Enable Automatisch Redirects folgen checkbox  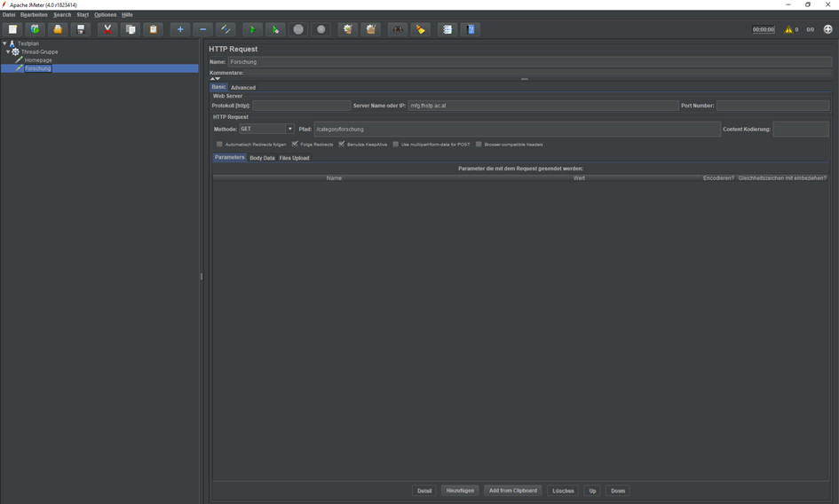pos(219,144)
